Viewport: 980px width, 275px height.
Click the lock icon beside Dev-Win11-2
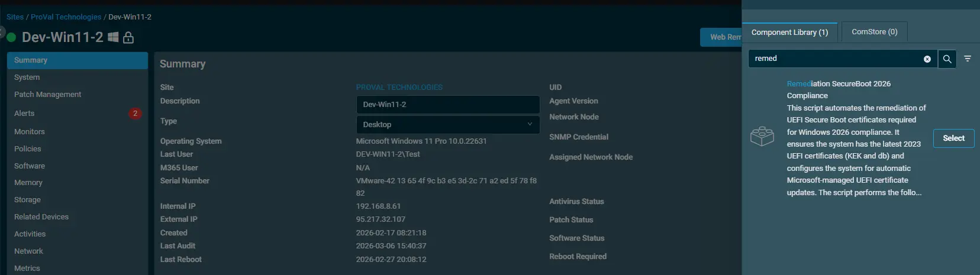[128, 38]
